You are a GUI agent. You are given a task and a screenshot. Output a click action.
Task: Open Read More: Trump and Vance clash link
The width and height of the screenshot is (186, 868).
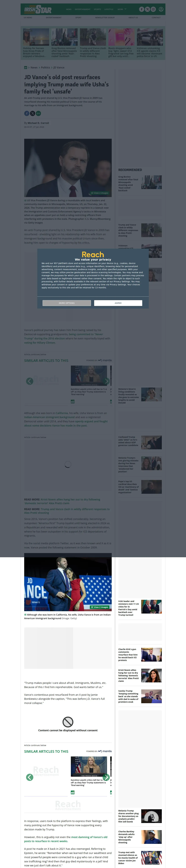pos(67,511)
